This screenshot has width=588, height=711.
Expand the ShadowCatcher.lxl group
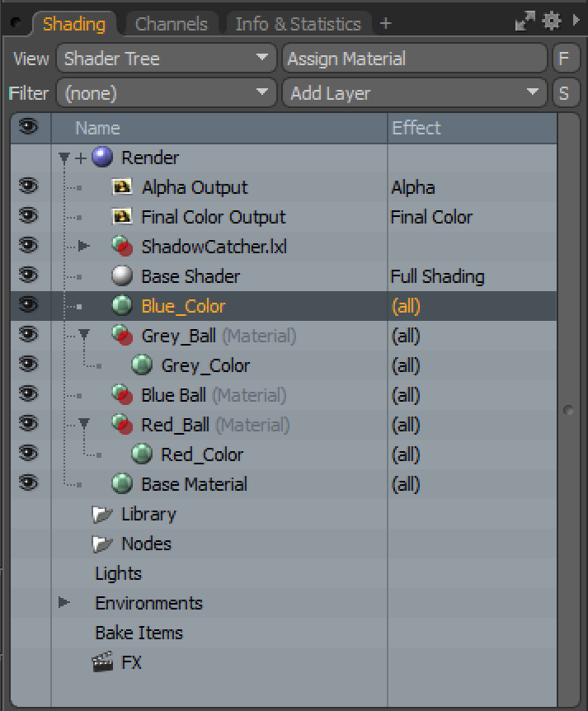click(x=83, y=247)
